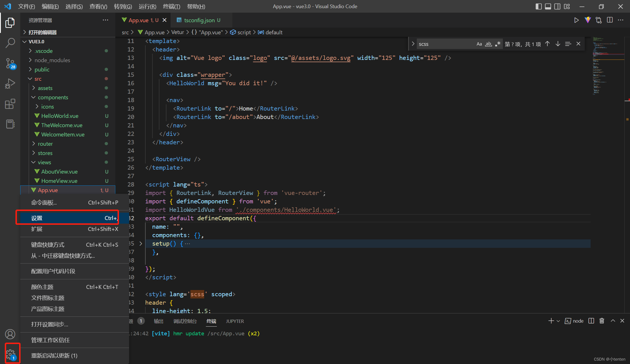Switch to the JUPYTER panel tab
Viewport: 630px width, 364px height.
(x=235, y=321)
